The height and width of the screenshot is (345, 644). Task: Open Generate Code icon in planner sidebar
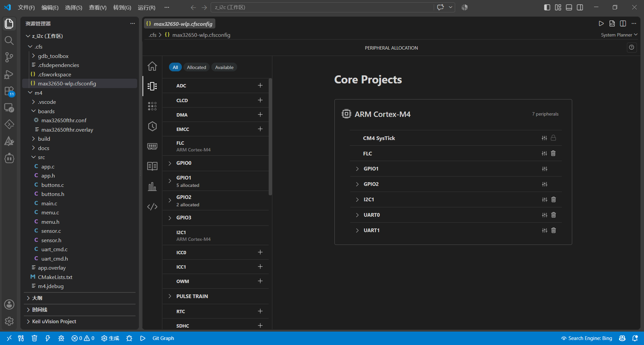click(x=152, y=207)
